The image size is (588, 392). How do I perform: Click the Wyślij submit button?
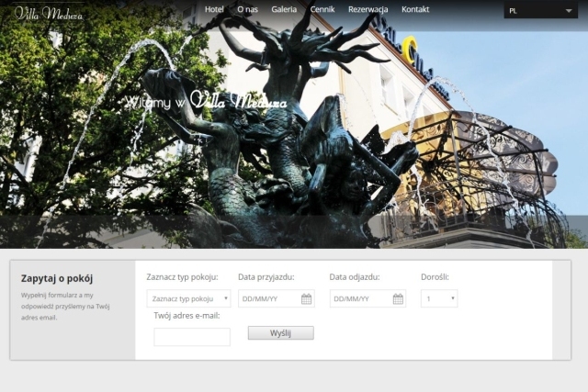click(281, 333)
